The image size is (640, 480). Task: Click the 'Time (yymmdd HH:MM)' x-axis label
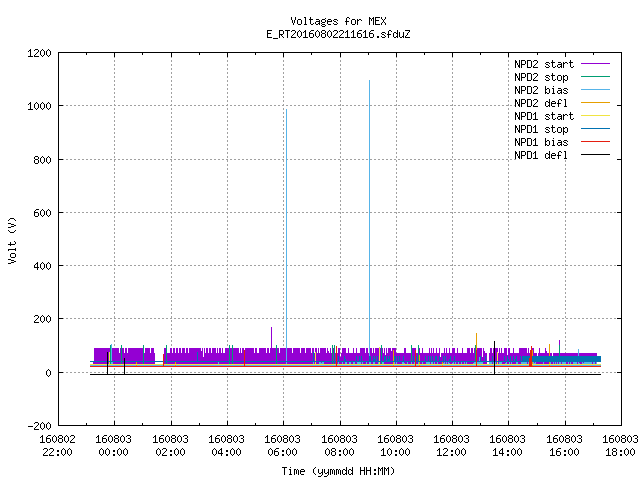(338, 471)
